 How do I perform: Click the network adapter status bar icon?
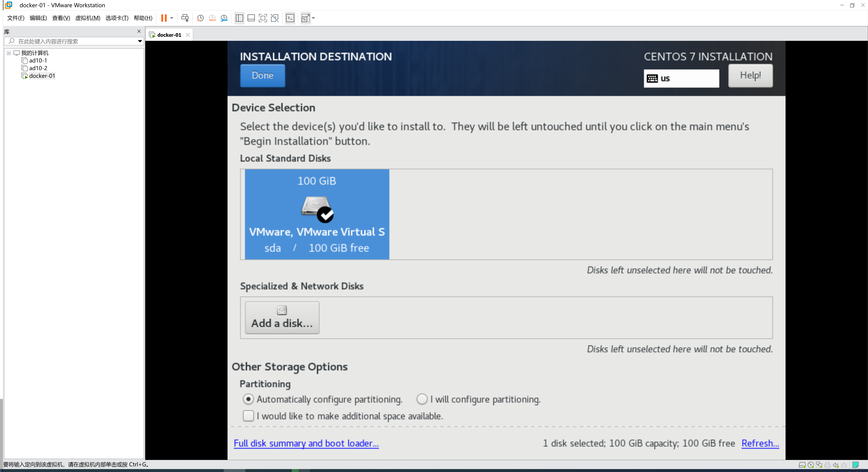click(819, 465)
